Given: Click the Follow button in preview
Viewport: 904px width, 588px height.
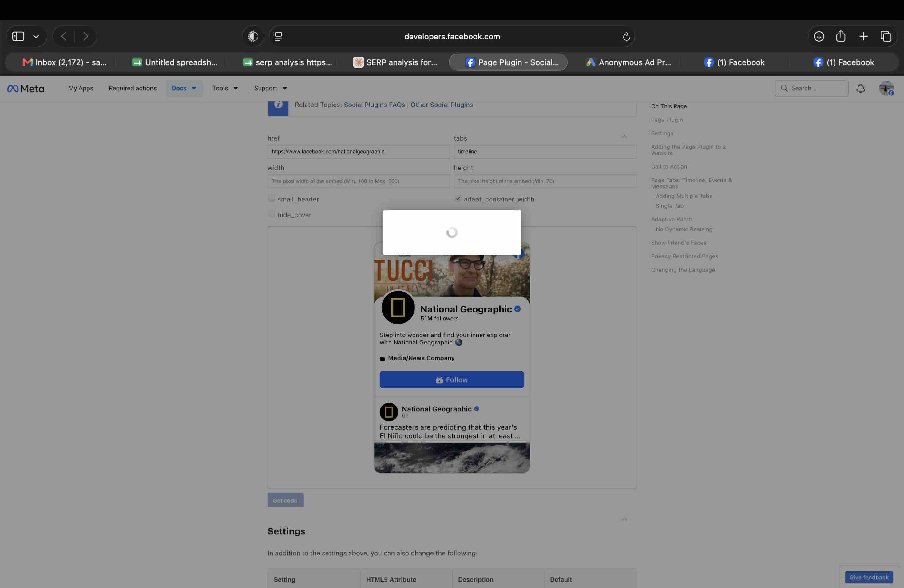Looking at the screenshot, I should coord(452,380).
